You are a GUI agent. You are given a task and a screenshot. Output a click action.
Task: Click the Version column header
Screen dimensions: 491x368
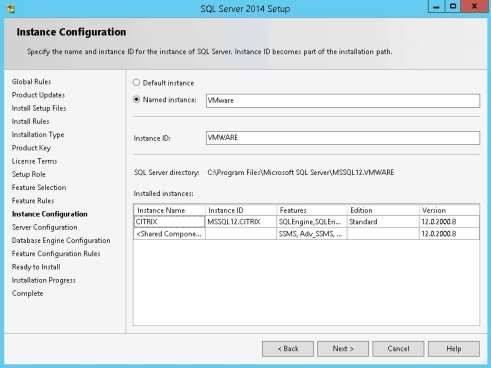click(x=449, y=210)
